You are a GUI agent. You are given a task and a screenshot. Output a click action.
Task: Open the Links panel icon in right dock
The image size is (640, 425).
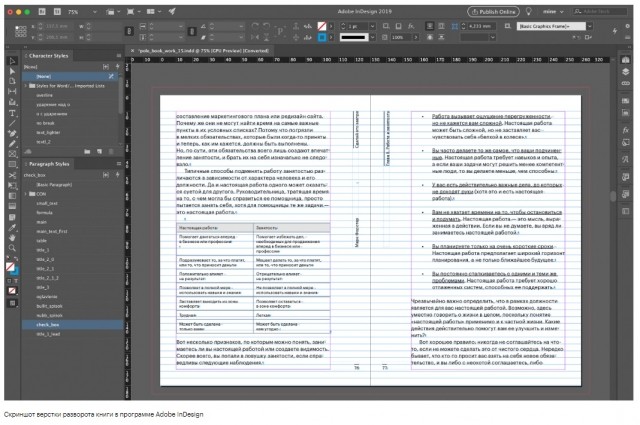[x=625, y=83]
